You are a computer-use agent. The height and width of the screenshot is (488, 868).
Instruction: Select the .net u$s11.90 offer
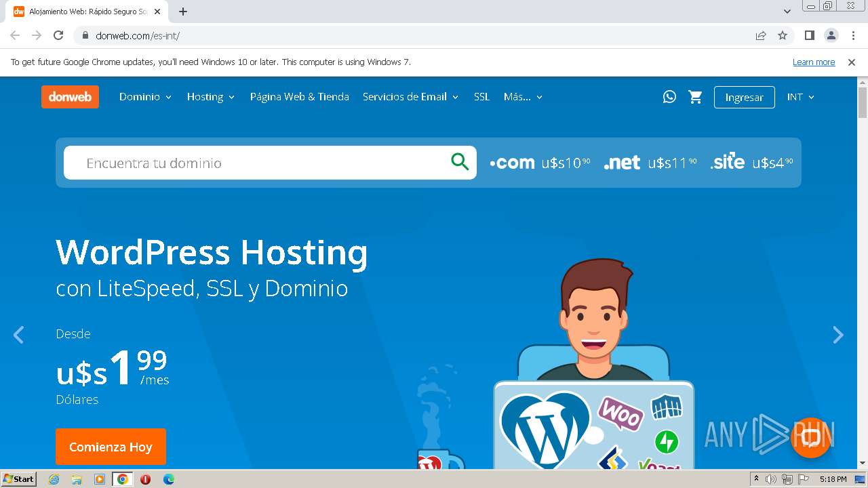pyautogui.click(x=650, y=163)
